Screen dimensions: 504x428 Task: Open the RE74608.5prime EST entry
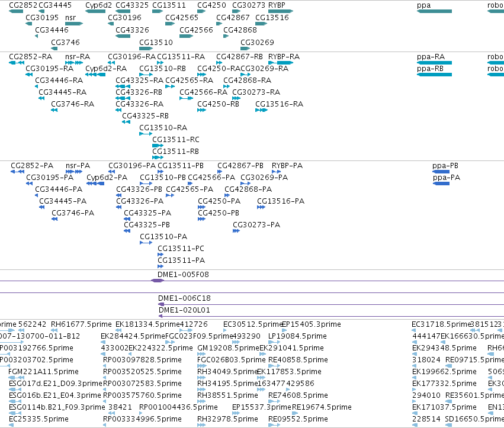[274, 401]
